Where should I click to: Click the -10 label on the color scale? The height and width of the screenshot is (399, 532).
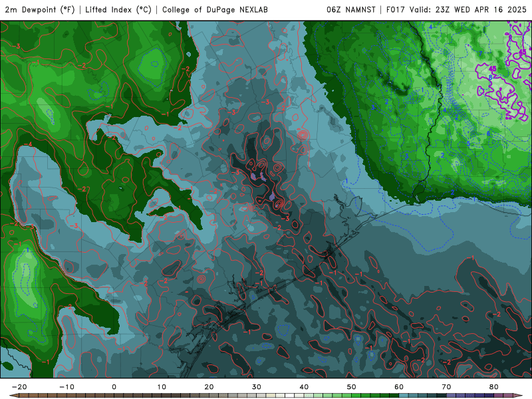pyautogui.click(x=66, y=387)
